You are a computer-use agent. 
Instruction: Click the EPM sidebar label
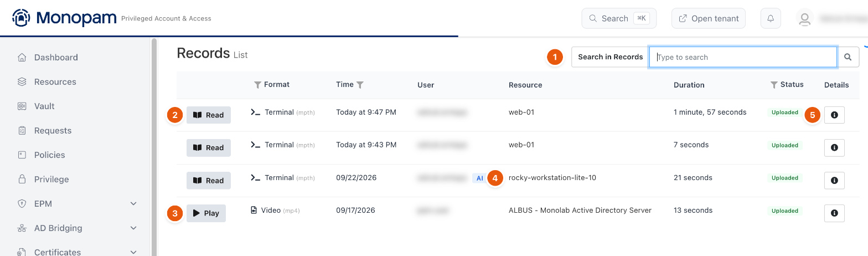[x=43, y=204]
